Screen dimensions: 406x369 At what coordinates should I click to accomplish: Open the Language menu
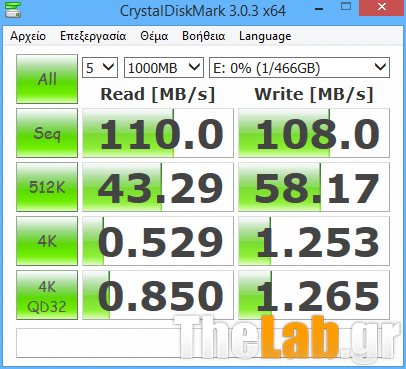[265, 36]
